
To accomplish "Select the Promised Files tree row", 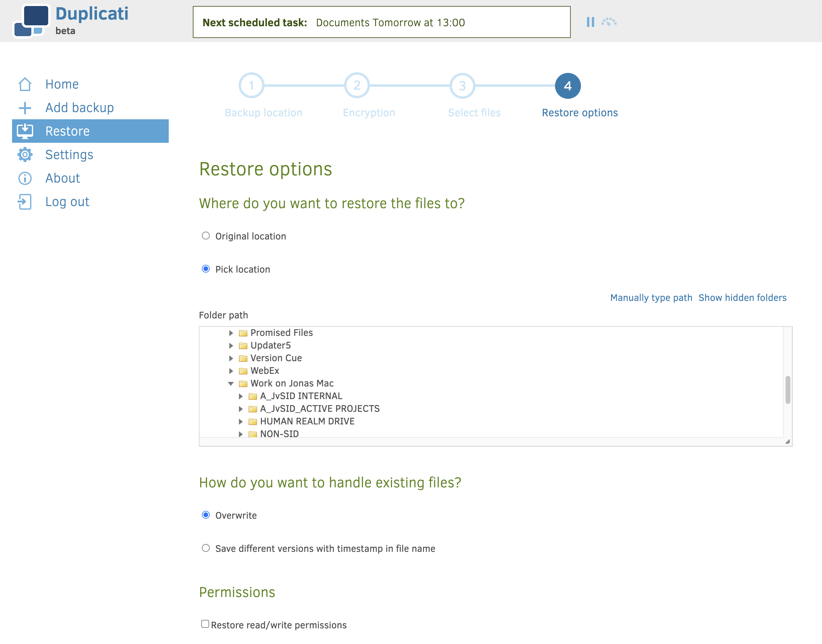I will (282, 333).
